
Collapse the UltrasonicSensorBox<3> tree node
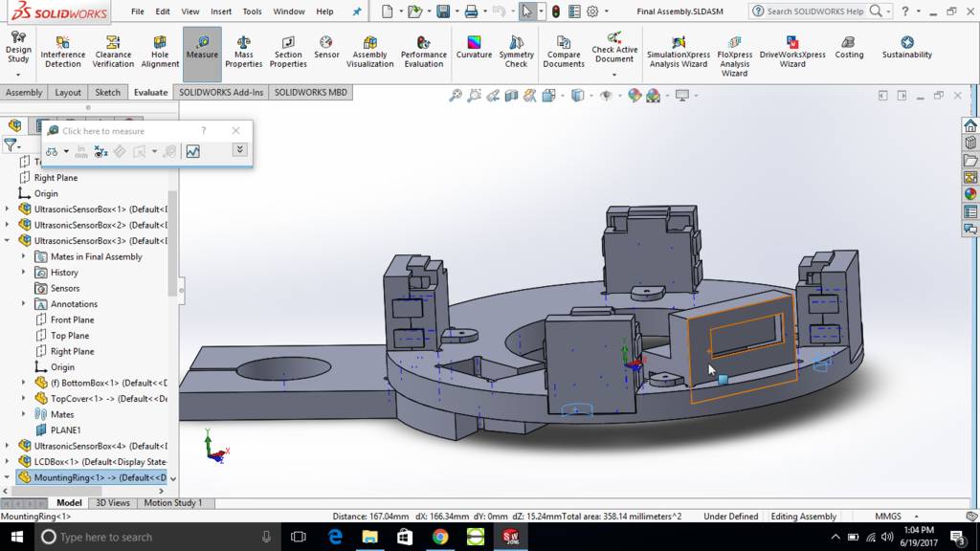(8, 241)
